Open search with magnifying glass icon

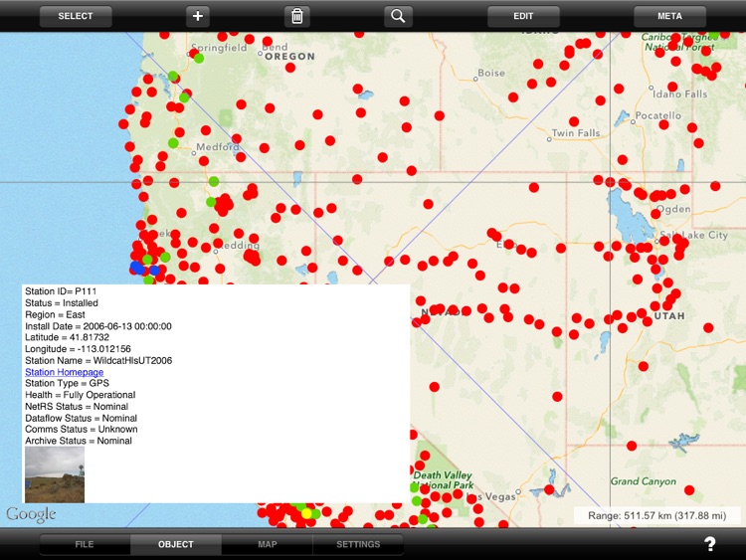398,16
